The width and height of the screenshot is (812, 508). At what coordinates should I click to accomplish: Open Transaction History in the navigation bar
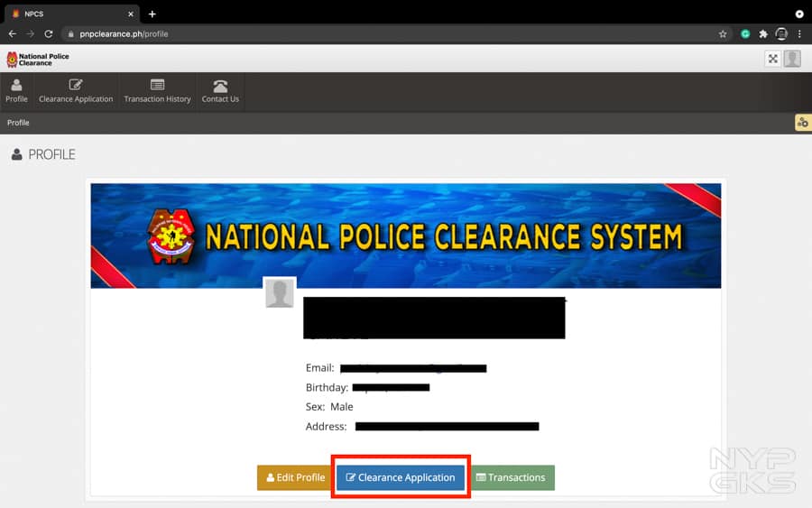point(157,91)
